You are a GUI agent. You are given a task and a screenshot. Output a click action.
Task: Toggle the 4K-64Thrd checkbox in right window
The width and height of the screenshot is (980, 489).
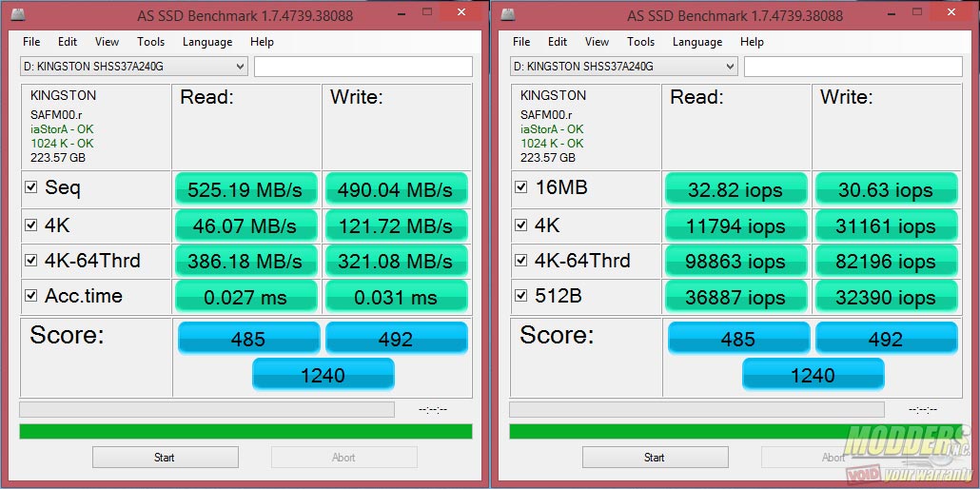tap(521, 260)
